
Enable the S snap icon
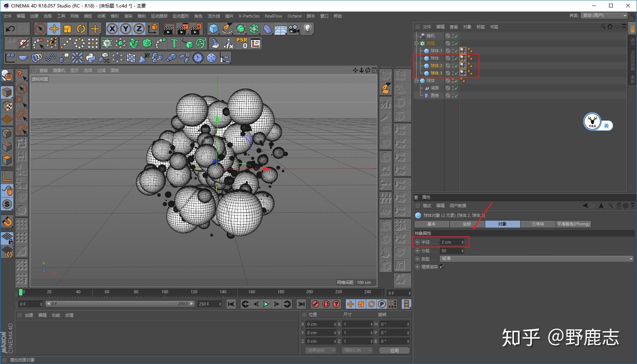click(7, 204)
